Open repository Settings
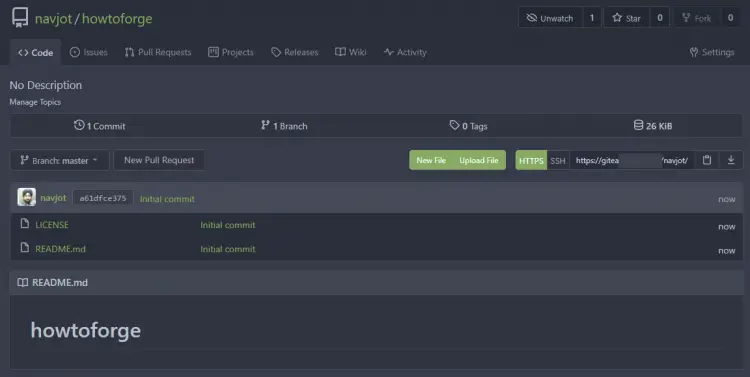750x377 pixels. pos(712,52)
